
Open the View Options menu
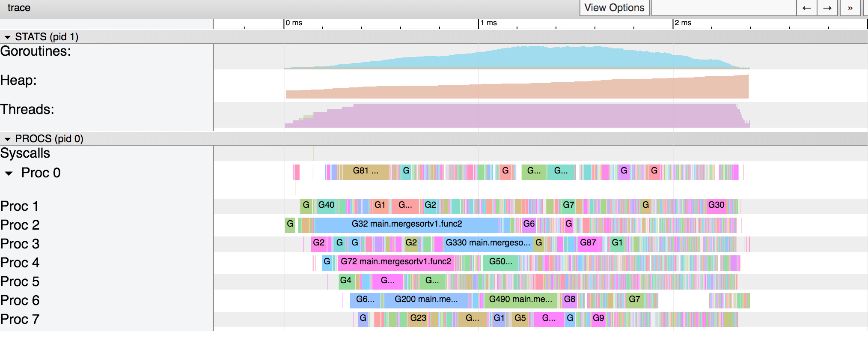(614, 8)
